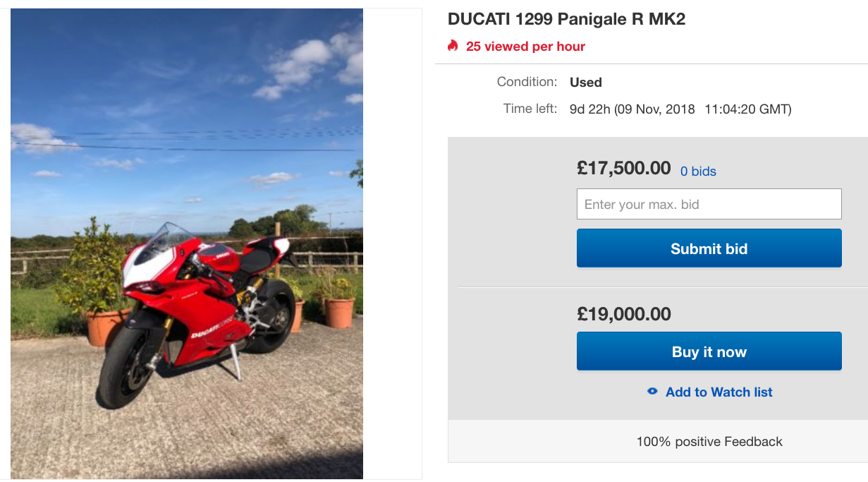Screen dimensions: 868x482
Task: Click the 9d 22h remaining time
Action: [590, 109]
